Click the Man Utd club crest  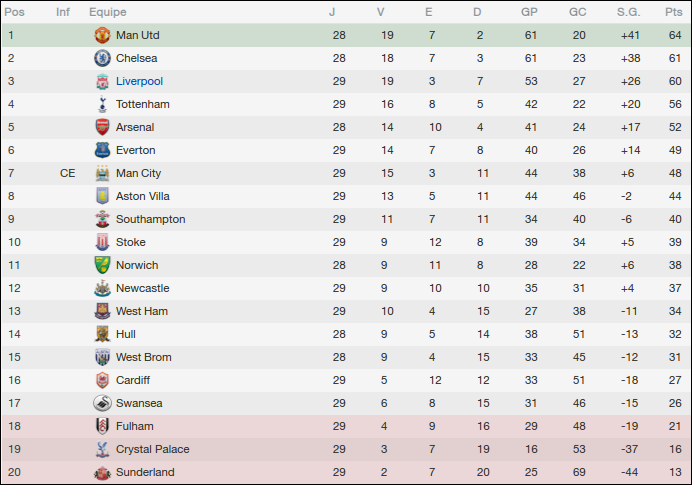101,35
